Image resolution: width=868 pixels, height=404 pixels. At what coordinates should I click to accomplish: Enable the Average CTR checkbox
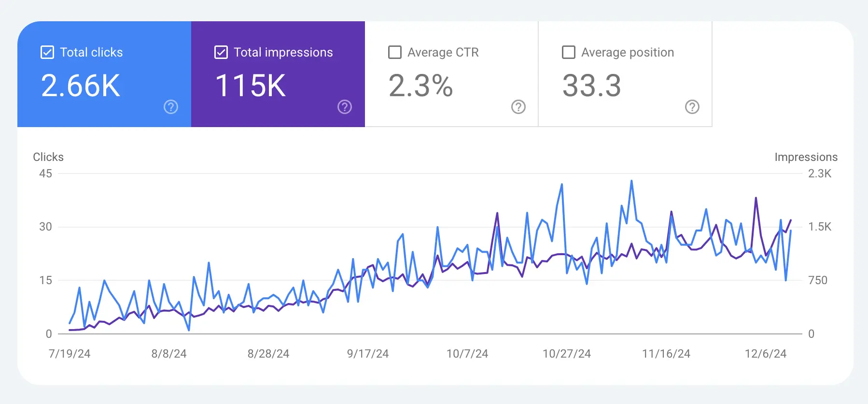coord(395,52)
